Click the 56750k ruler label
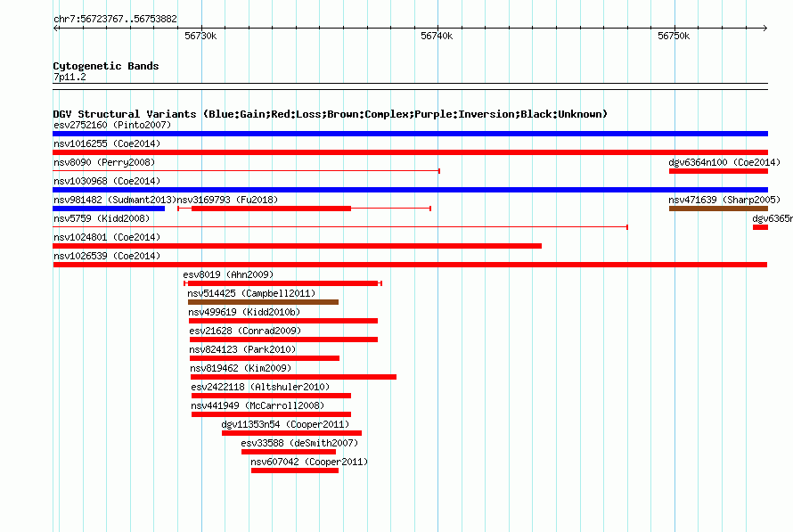Screen dimensions: 793x532 tap(673, 36)
